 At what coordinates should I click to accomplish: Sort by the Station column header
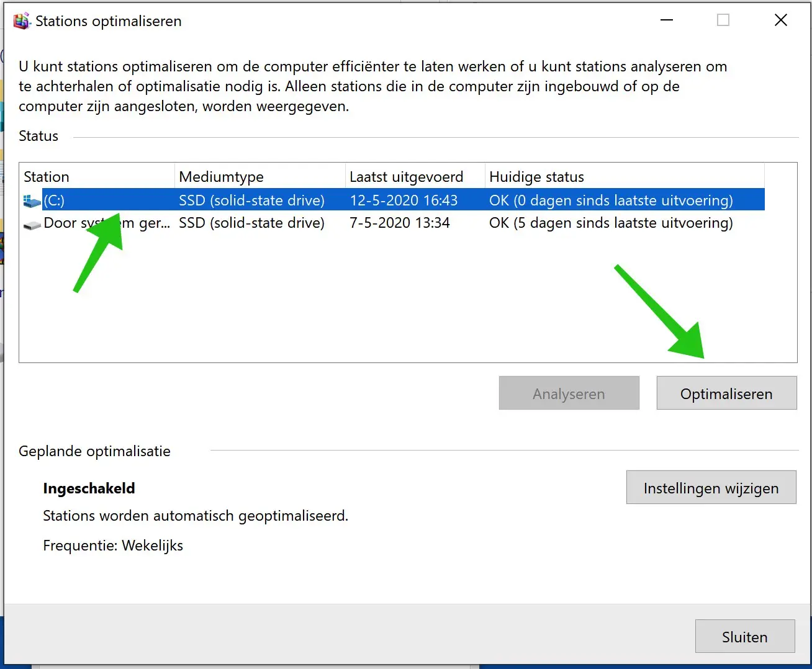[x=97, y=176]
